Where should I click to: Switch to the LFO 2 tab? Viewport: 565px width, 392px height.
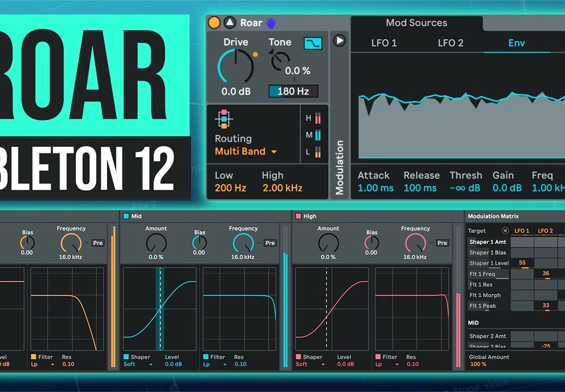click(x=450, y=43)
